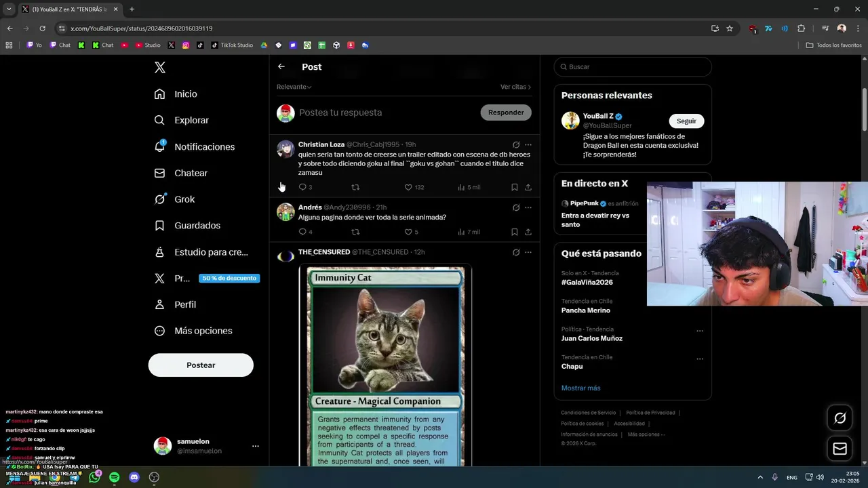Grok icon on Christian Loza's comment
Screen dimensions: 868x488
click(x=516, y=145)
